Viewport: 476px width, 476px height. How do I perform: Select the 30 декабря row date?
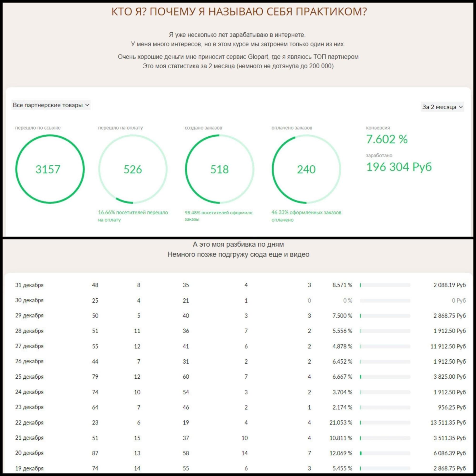click(29, 300)
